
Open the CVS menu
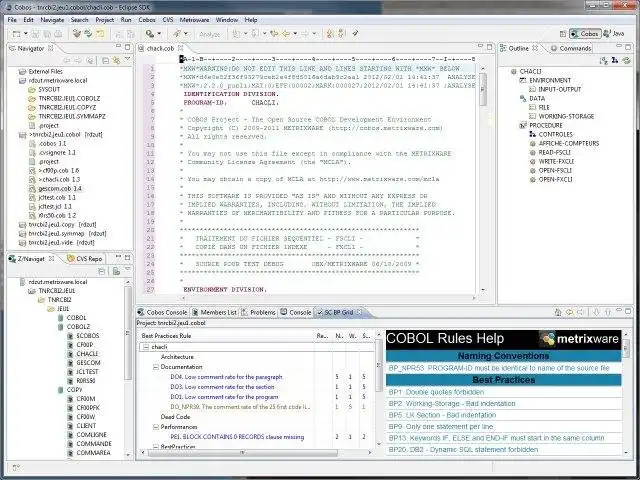pos(168,20)
